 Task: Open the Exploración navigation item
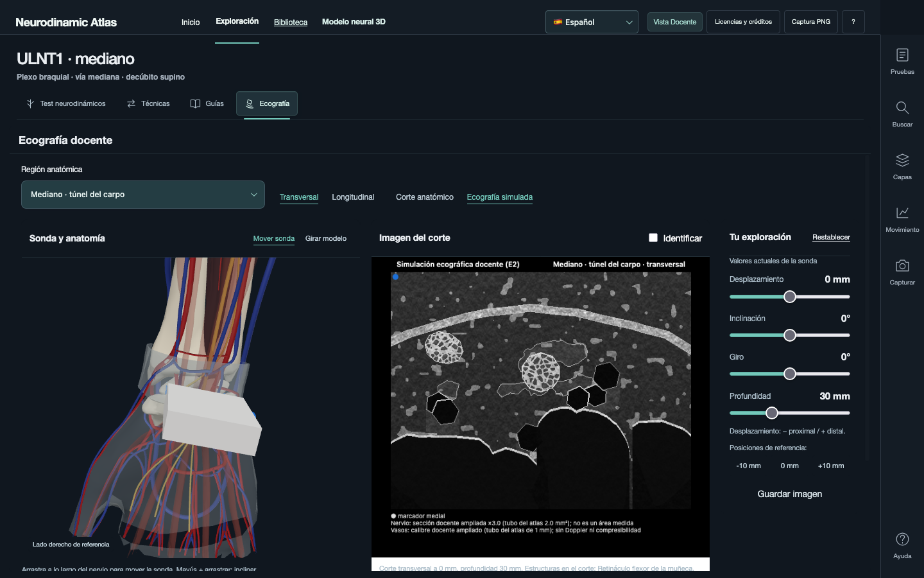point(237,21)
